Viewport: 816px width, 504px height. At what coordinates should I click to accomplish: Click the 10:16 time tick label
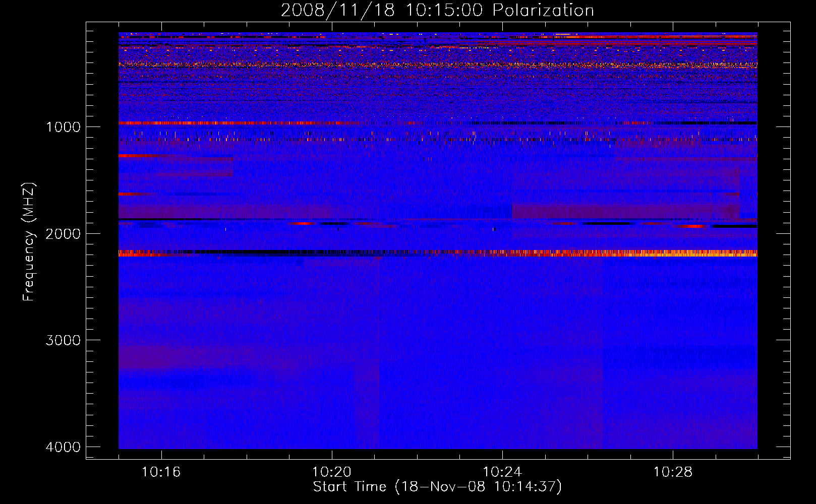point(161,472)
